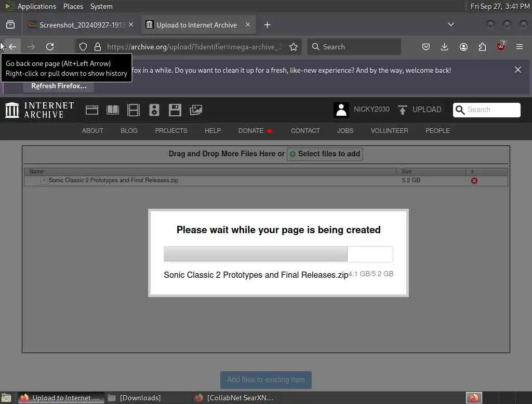The width and height of the screenshot is (532, 404).
Task: Dismiss the Refresh Firefox notification bar
Action: [518, 70]
